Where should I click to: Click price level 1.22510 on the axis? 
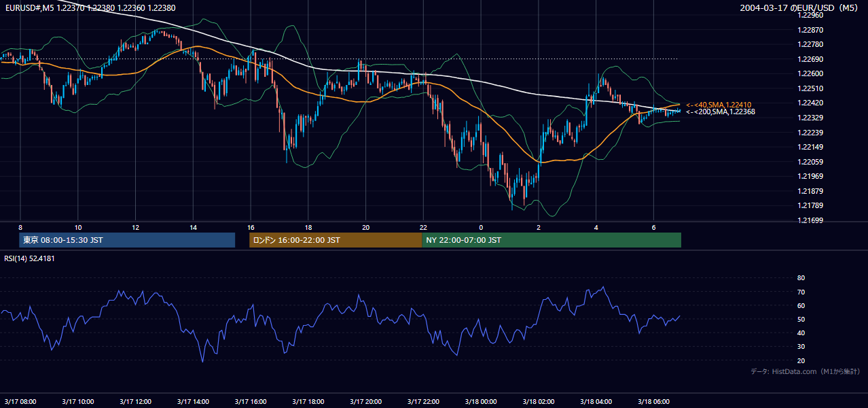tap(810, 88)
